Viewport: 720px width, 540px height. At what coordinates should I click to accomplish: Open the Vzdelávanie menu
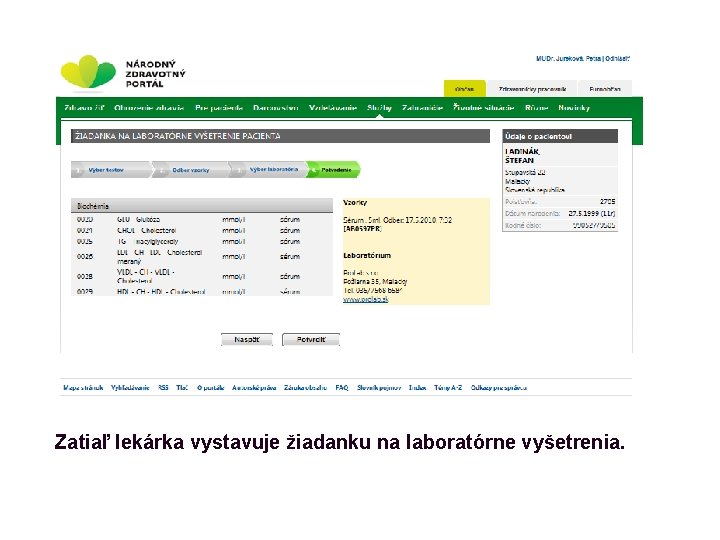coord(333,107)
